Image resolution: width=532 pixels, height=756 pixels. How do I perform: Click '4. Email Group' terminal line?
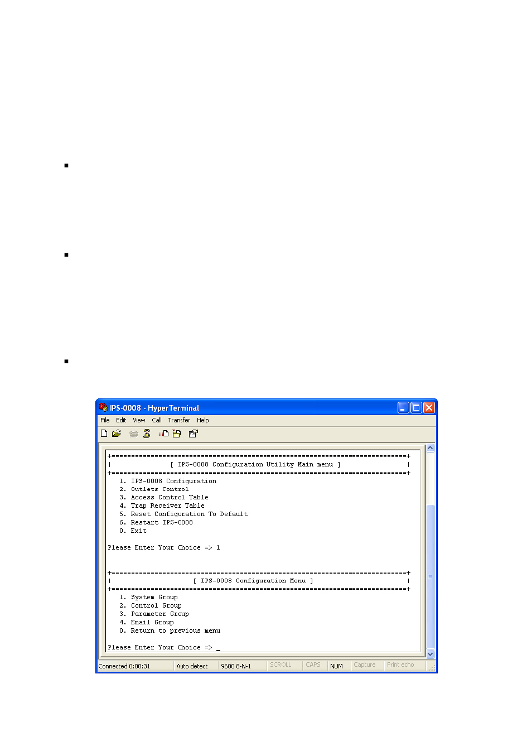click(x=146, y=623)
